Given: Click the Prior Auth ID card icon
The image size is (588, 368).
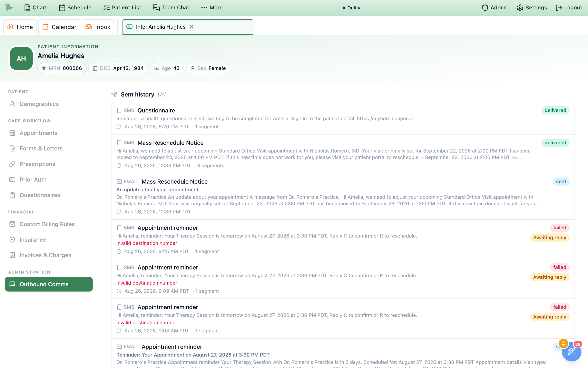Looking at the screenshot, I should (12, 180).
